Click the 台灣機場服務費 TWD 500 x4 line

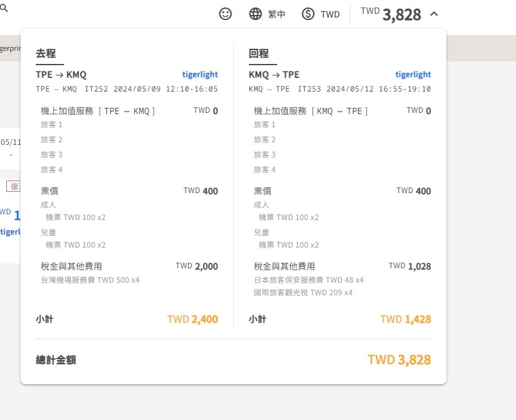tap(90, 280)
